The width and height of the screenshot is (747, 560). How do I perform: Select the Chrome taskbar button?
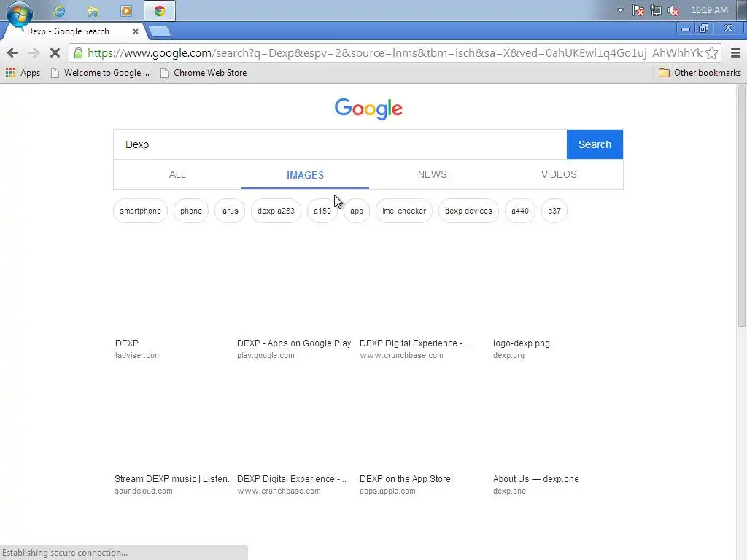coord(160,11)
